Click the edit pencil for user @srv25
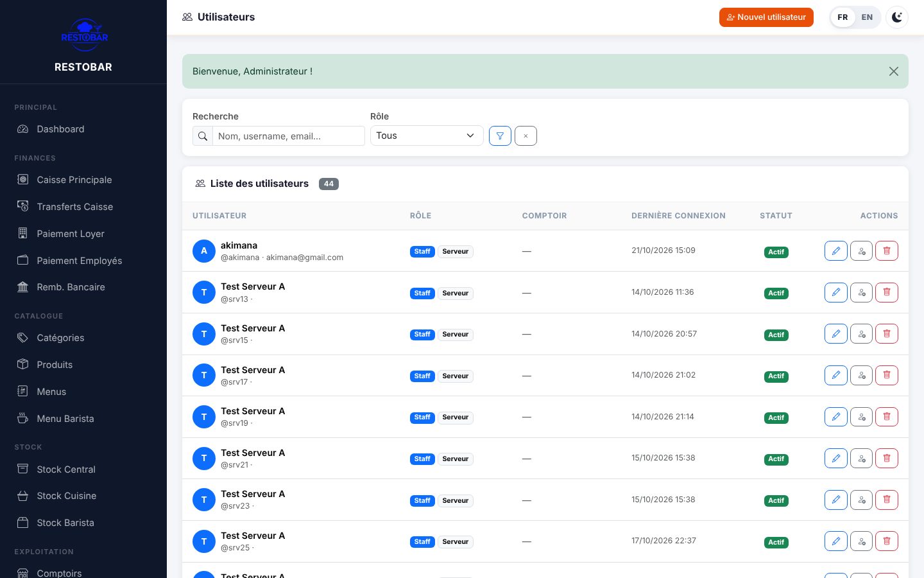This screenshot has height=578, width=924. tap(835, 541)
